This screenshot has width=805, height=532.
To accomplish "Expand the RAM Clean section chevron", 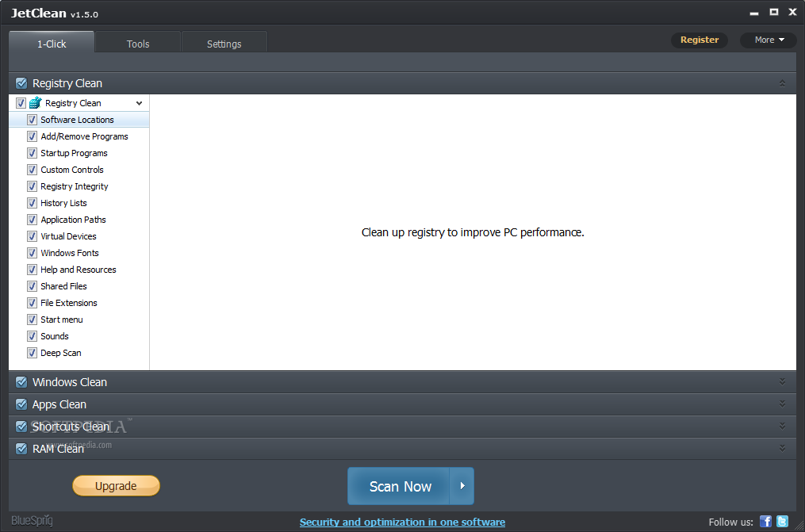I will 782,449.
